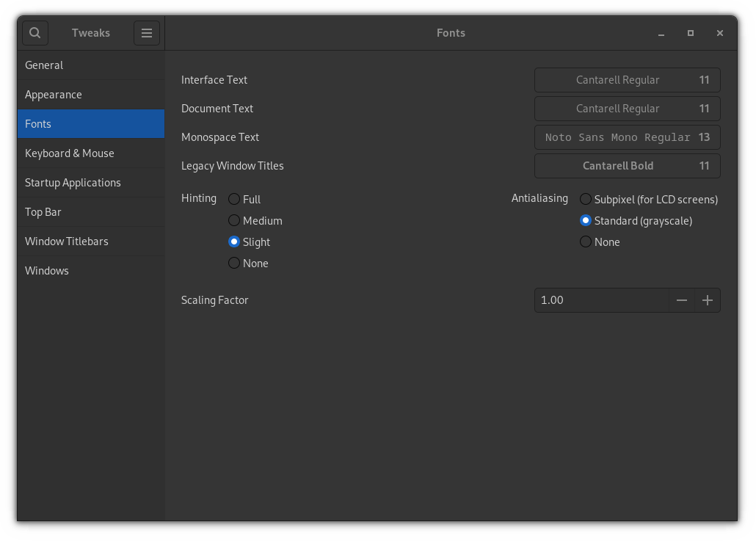Click the Scaling Factor value field
Image resolution: width=756 pixels, height=541 pixels.
click(x=602, y=300)
